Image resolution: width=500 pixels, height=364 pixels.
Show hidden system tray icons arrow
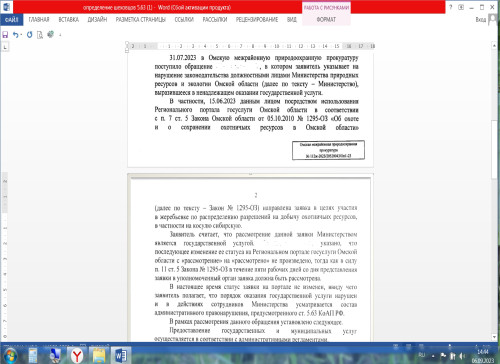(x=433, y=356)
